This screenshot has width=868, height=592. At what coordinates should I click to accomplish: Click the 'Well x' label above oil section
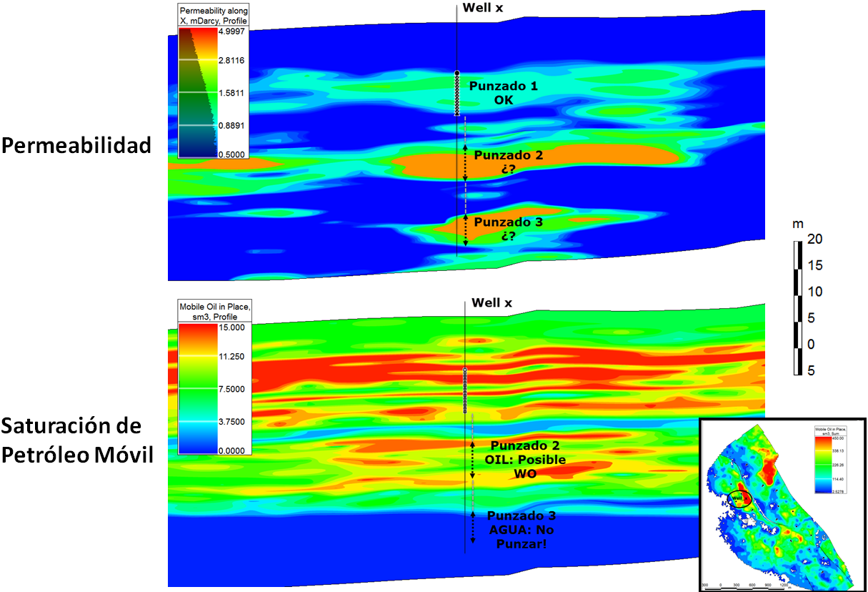pyautogui.click(x=492, y=303)
